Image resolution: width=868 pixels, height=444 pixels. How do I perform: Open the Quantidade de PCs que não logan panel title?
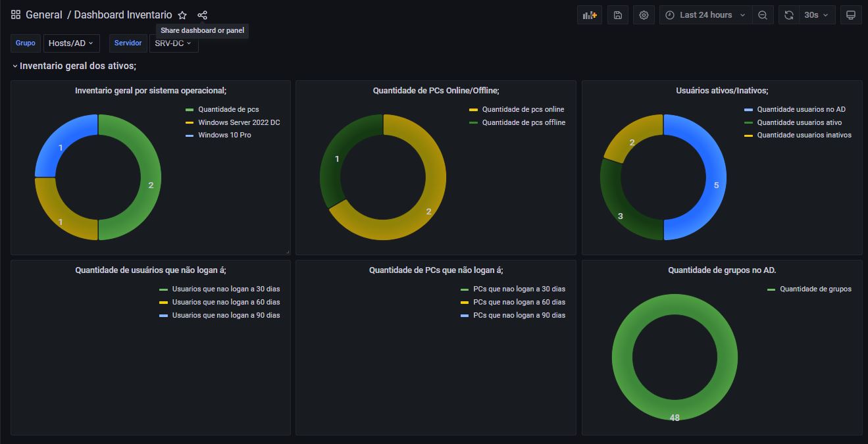click(x=436, y=270)
